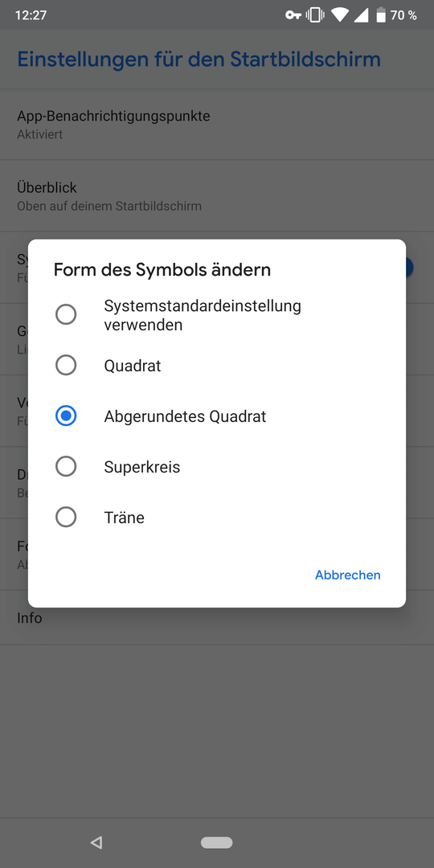434x868 pixels.
Task: Choose the Quadrat radio option
Action: [x=66, y=366]
